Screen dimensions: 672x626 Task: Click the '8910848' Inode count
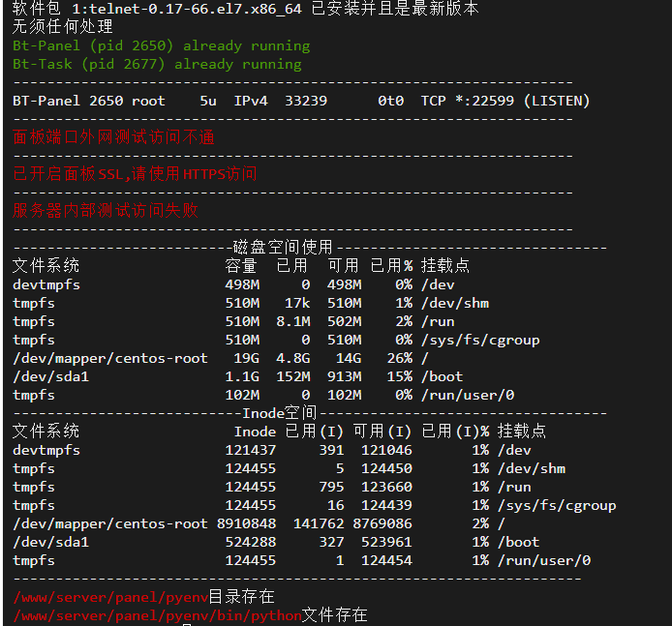click(x=246, y=523)
